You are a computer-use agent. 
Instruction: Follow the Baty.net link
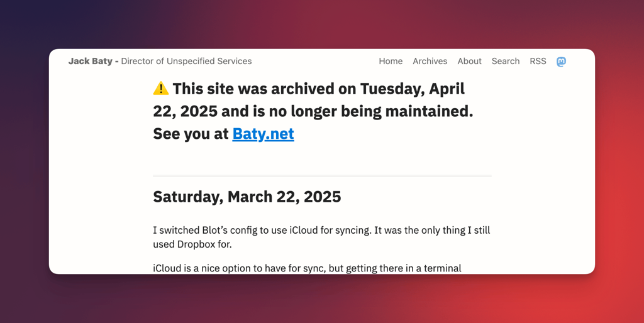(x=263, y=134)
